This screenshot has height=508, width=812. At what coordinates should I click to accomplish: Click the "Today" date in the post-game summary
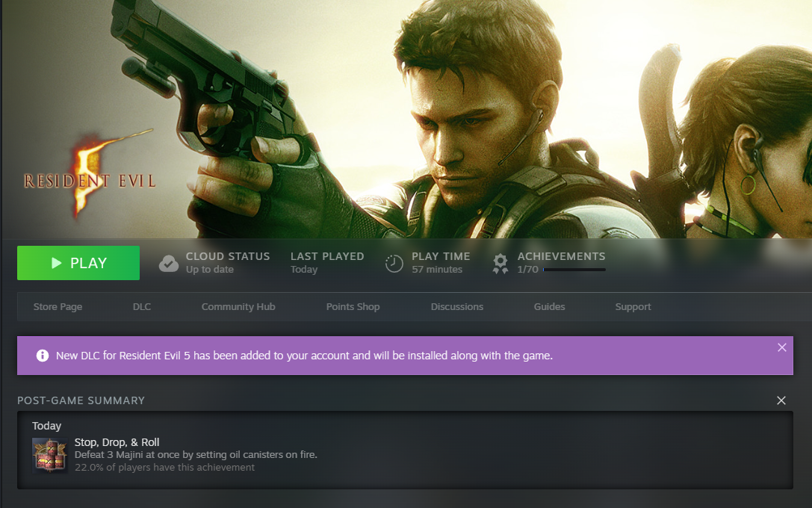(46, 426)
